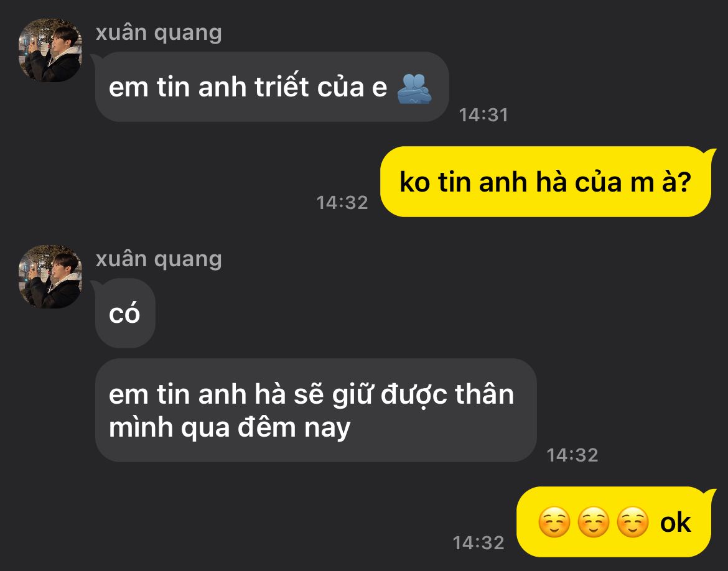Tap the words 'đêm nay' in the gray bubble
Image resolution: width=728 pixels, height=571 pixels.
tap(294, 428)
